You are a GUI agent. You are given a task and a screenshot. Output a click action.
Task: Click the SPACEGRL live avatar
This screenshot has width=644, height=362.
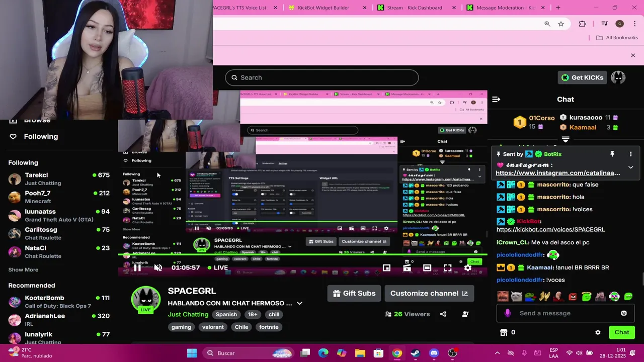coord(145,300)
